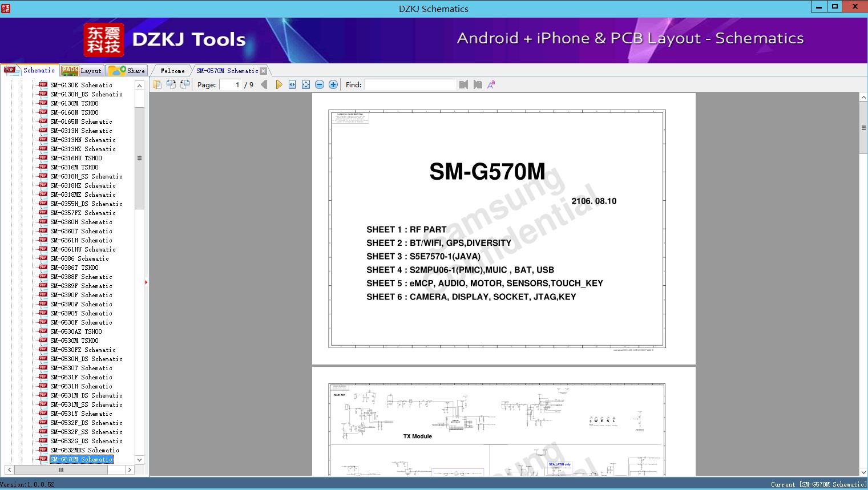Open SM-G360H Schematic in the tree

click(81, 222)
